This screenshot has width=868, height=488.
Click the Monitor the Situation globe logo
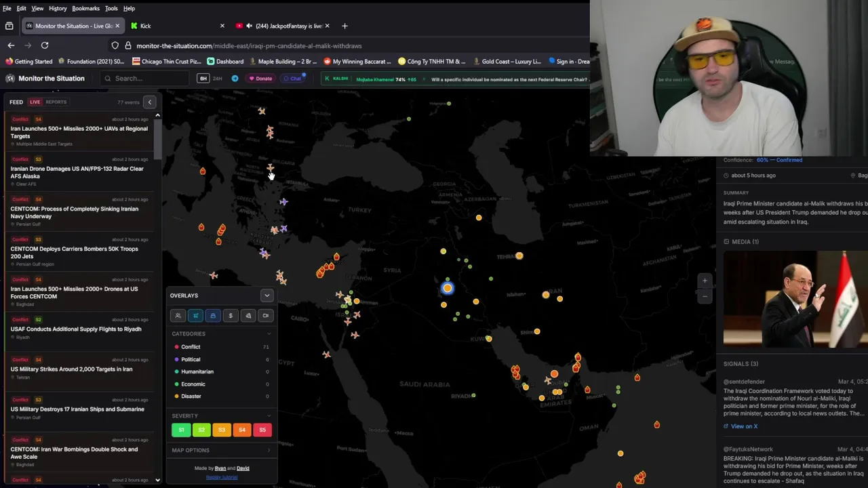click(x=10, y=79)
